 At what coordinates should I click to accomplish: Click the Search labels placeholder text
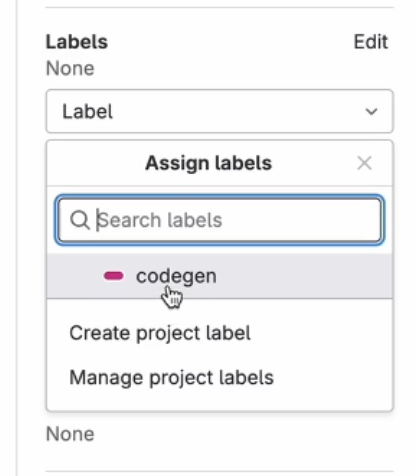[160, 220]
